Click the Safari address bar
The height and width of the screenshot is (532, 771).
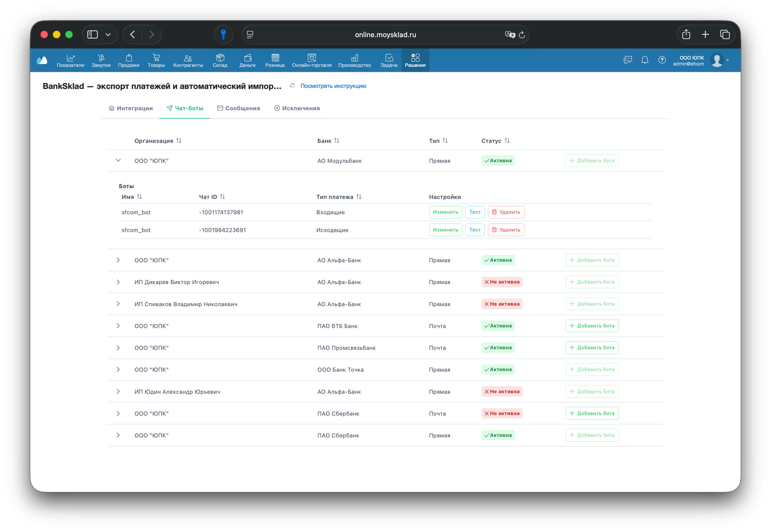pyautogui.click(x=385, y=35)
